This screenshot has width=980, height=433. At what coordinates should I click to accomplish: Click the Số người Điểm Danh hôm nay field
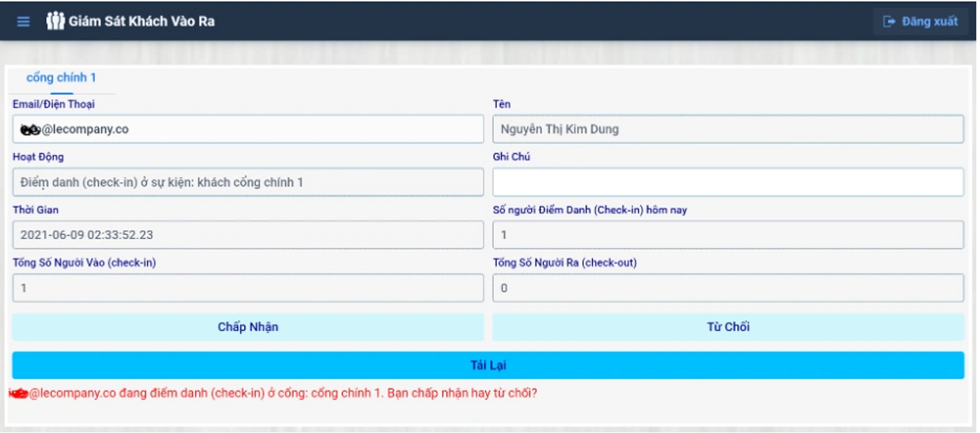pyautogui.click(x=727, y=235)
